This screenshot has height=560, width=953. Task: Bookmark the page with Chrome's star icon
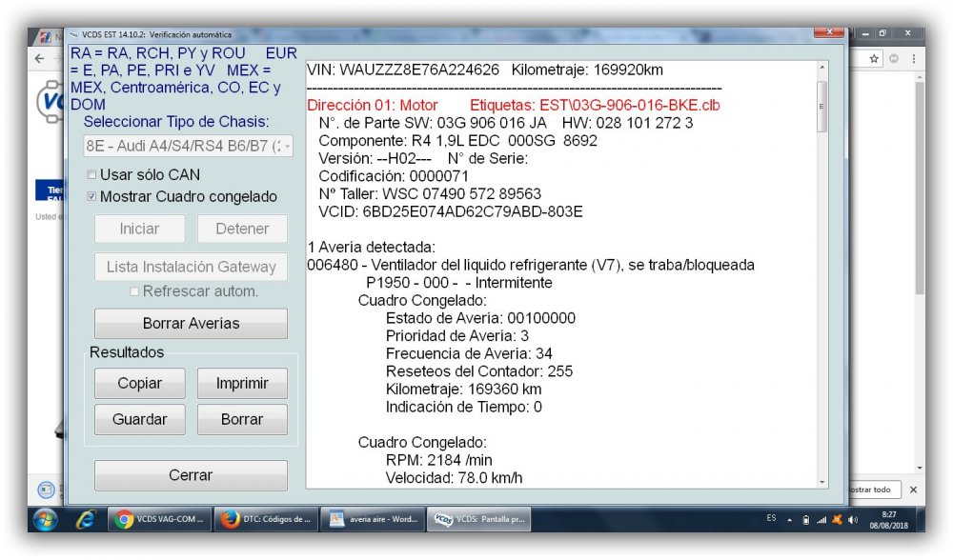[x=874, y=59]
